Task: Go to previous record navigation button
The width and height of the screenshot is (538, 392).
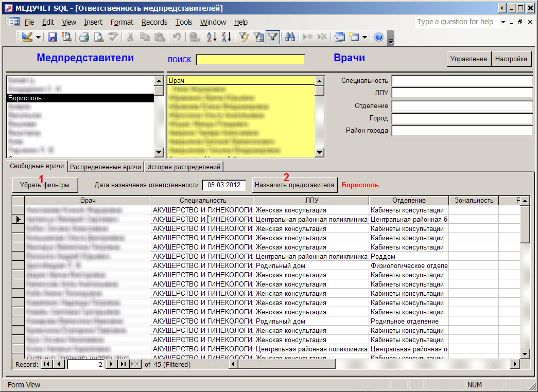Action: 59,364
